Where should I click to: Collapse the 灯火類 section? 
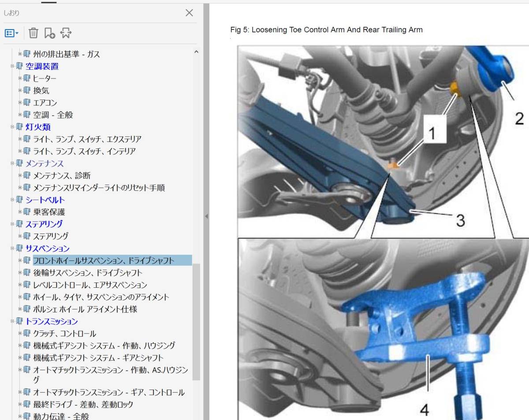point(13,127)
